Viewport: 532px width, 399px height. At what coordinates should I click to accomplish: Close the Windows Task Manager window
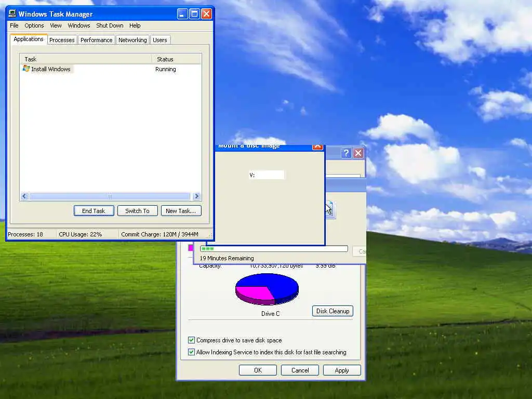click(x=206, y=14)
